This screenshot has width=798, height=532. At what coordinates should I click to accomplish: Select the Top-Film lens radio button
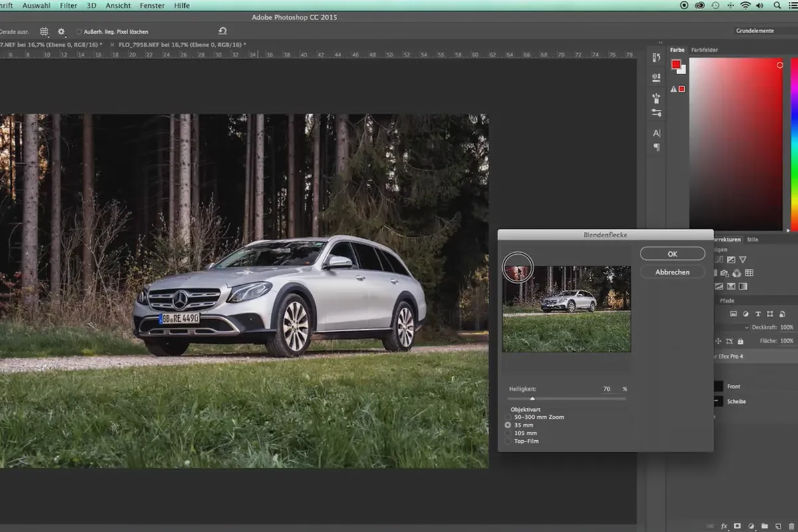(x=508, y=441)
